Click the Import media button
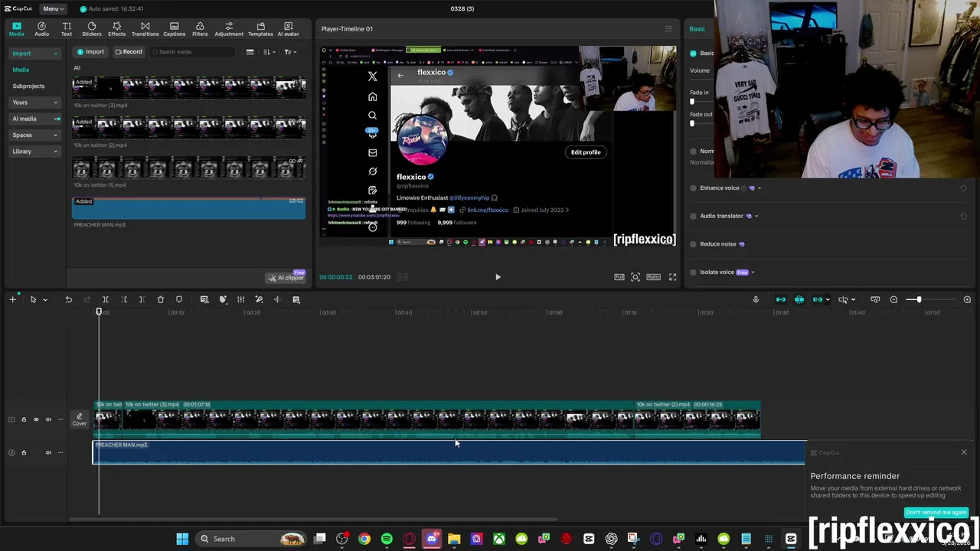This screenshot has height=551, width=980. click(x=90, y=52)
